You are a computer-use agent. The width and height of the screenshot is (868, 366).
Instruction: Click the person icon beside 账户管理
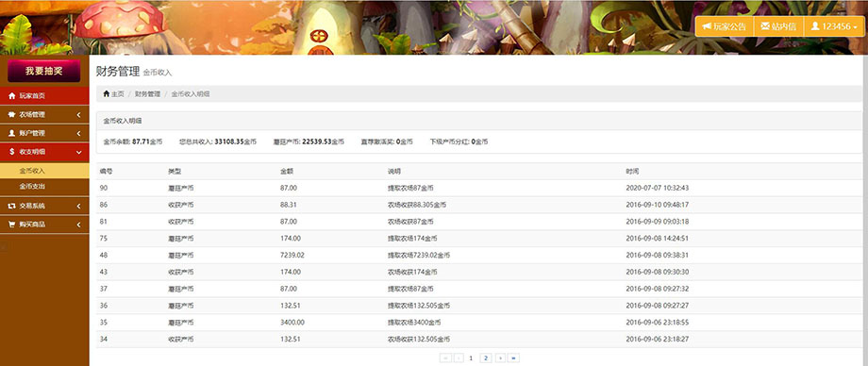tap(12, 133)
